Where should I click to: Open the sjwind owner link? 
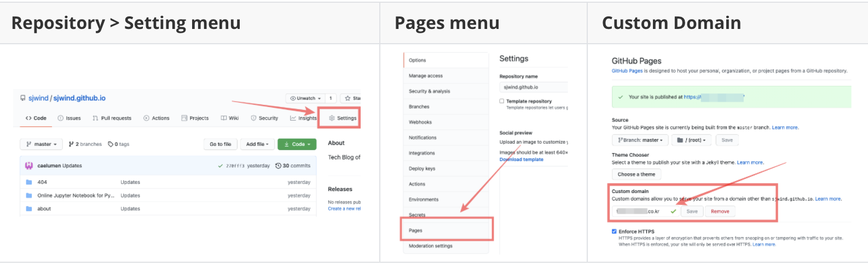pyautogui.click(x=38, y=98)
